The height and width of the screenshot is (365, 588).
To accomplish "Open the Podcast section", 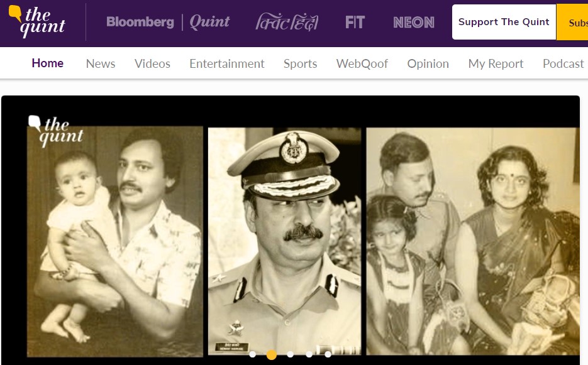I will 563,63.
